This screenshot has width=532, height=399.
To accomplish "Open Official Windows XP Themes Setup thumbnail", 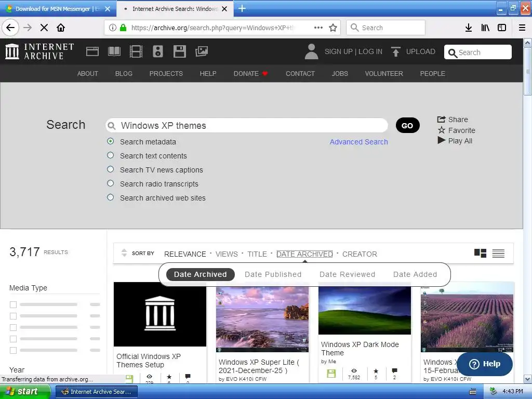I will click(160, 314).
